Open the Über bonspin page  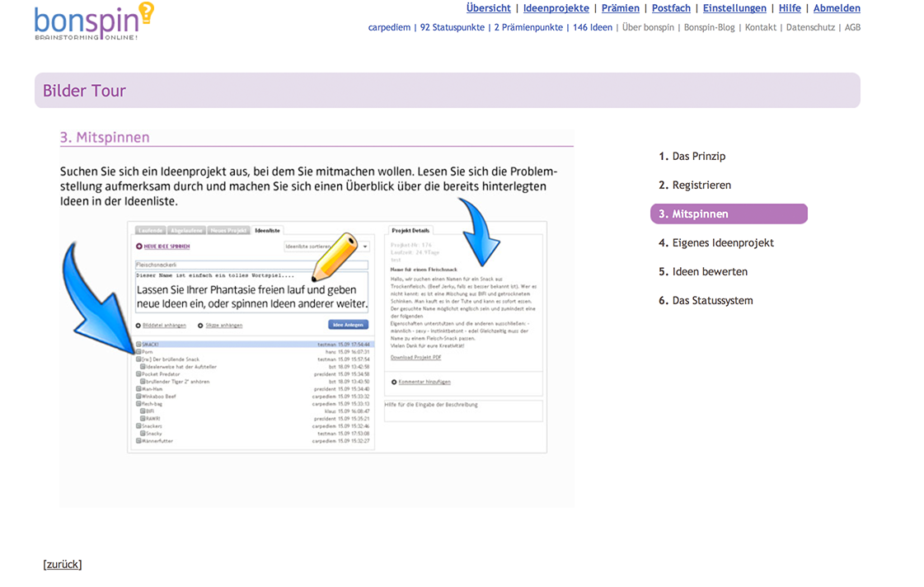coord(648,27)
